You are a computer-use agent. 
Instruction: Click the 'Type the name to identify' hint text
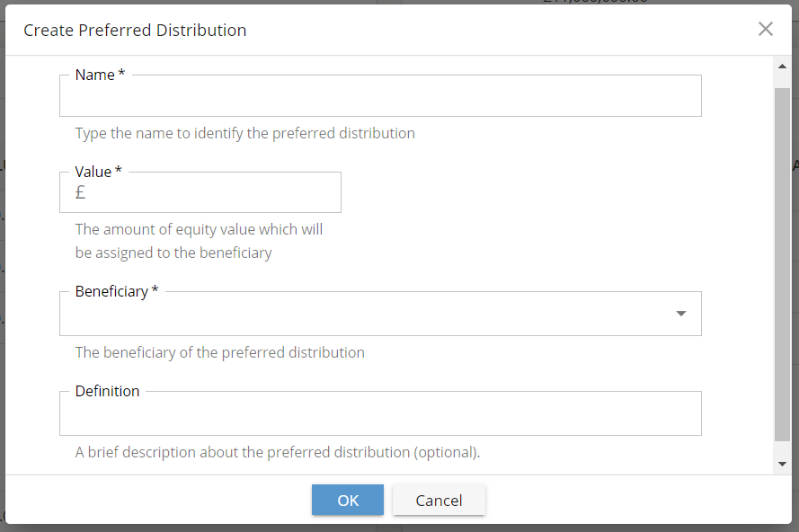pyautogui.click(x=245, y=134)
